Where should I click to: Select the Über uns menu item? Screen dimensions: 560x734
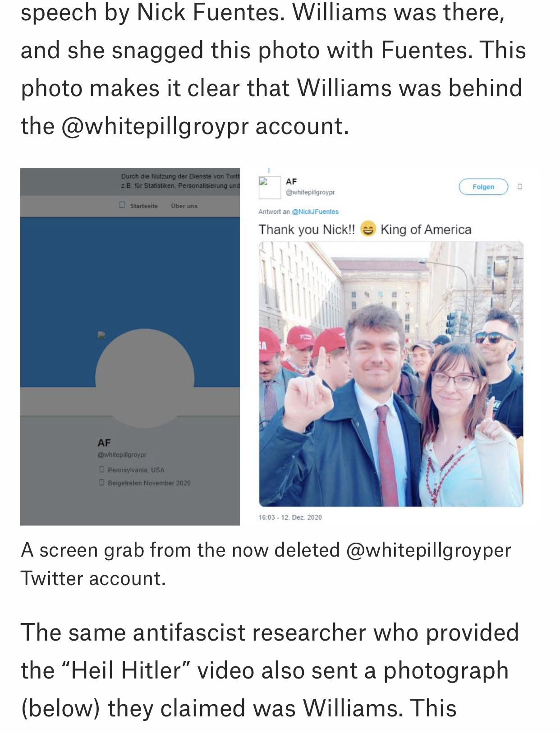click(184, 206)
